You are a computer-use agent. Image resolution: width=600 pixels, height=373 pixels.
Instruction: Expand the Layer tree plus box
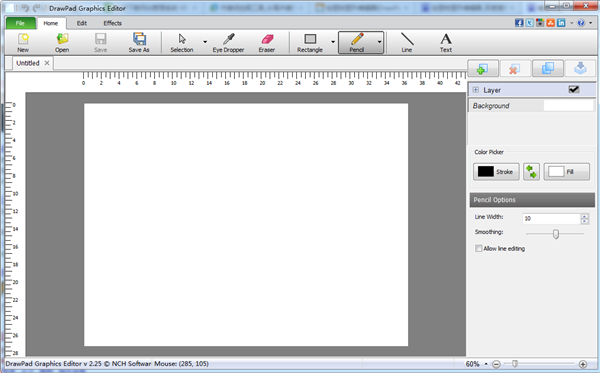[476, 90]
